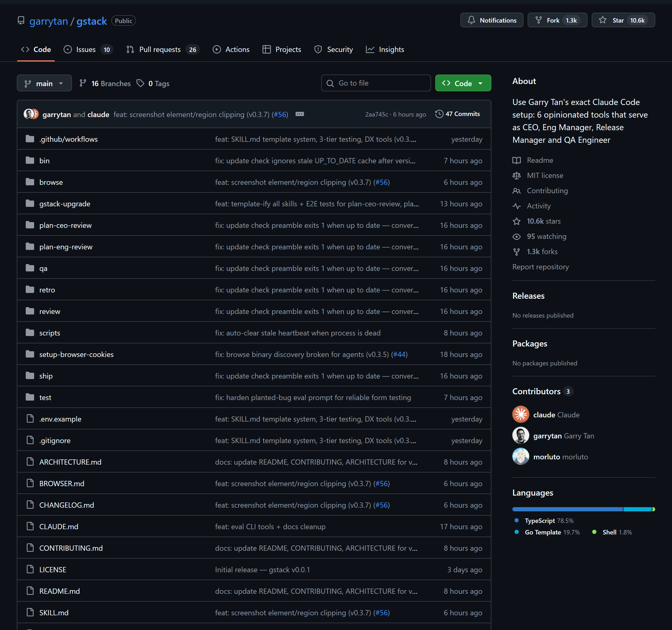Open the browse folder
Viewport: 672px width, 630px height.
[51, 182]
